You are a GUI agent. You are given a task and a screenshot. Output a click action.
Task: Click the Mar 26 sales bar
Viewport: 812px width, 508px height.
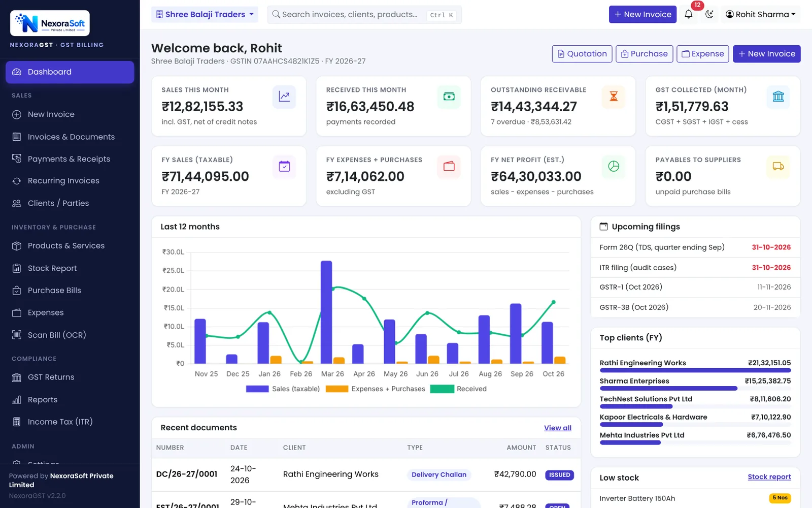[x=326, y=312]
